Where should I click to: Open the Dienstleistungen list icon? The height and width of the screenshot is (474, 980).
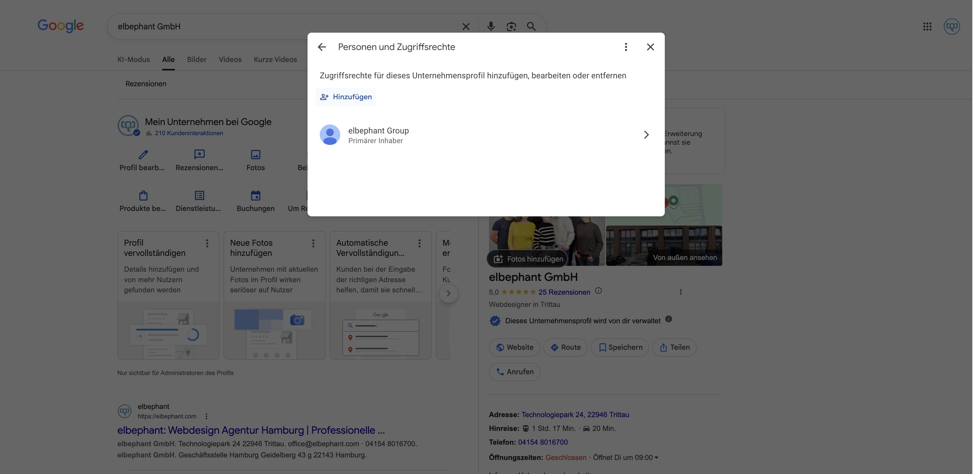(x=199, y=195)
